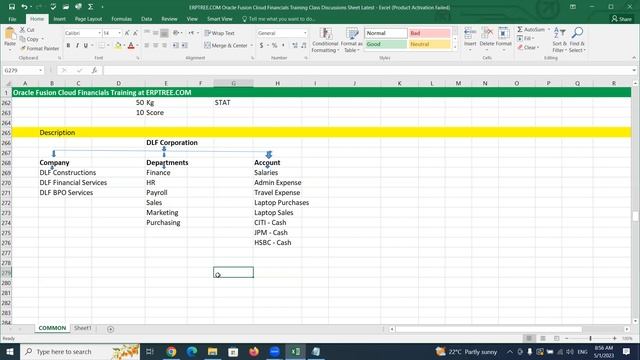Apply the Normal cell style
The image size is (640, 360).
click(386, 33)
